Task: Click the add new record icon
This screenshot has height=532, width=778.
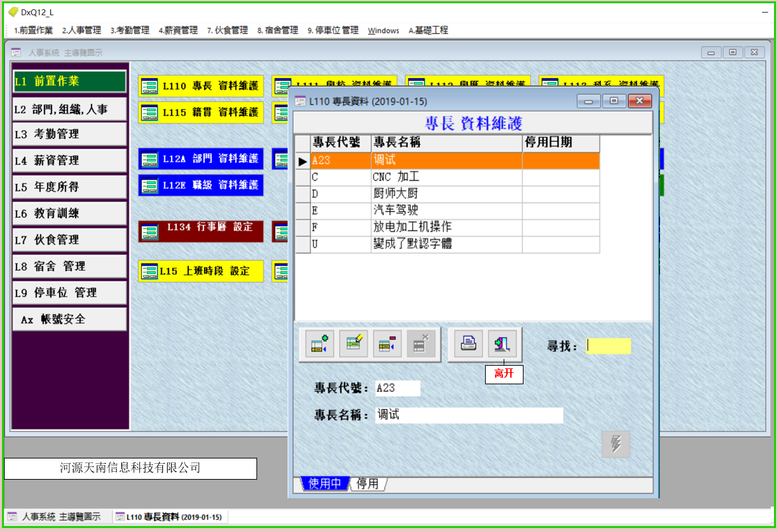Action: [x=321, y=345]
